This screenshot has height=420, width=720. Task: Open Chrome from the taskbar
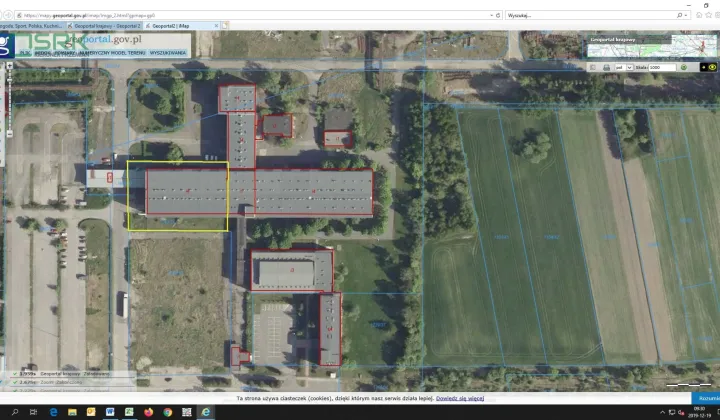(168, 412)
